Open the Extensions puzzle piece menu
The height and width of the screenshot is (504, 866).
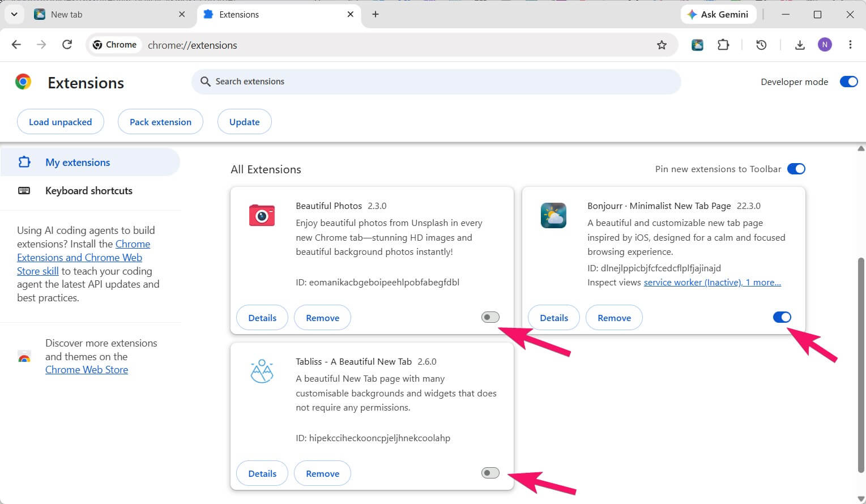pos(723,45)
